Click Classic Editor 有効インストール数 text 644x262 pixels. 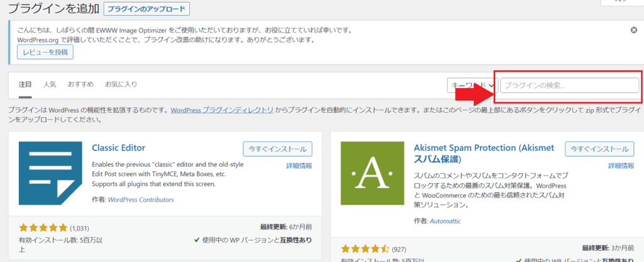[x=60, y=245]
